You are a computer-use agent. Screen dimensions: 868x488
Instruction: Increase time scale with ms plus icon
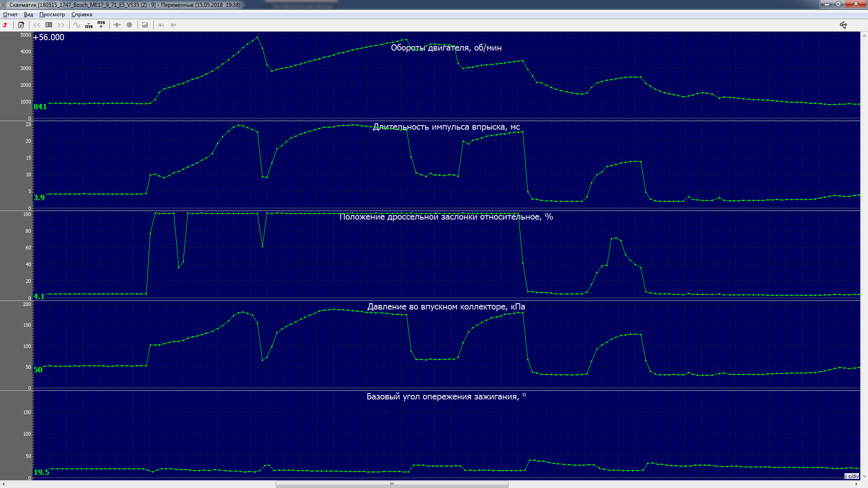tap(101, 24)
